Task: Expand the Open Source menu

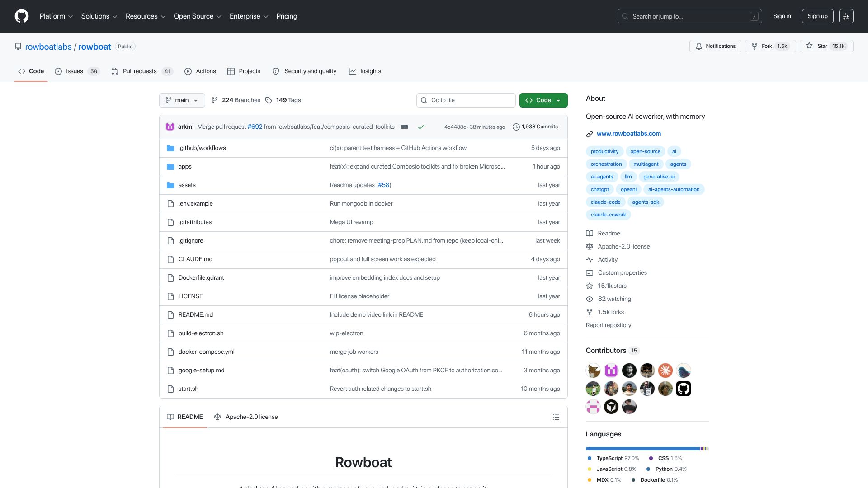Action: [x=198, y=16]
